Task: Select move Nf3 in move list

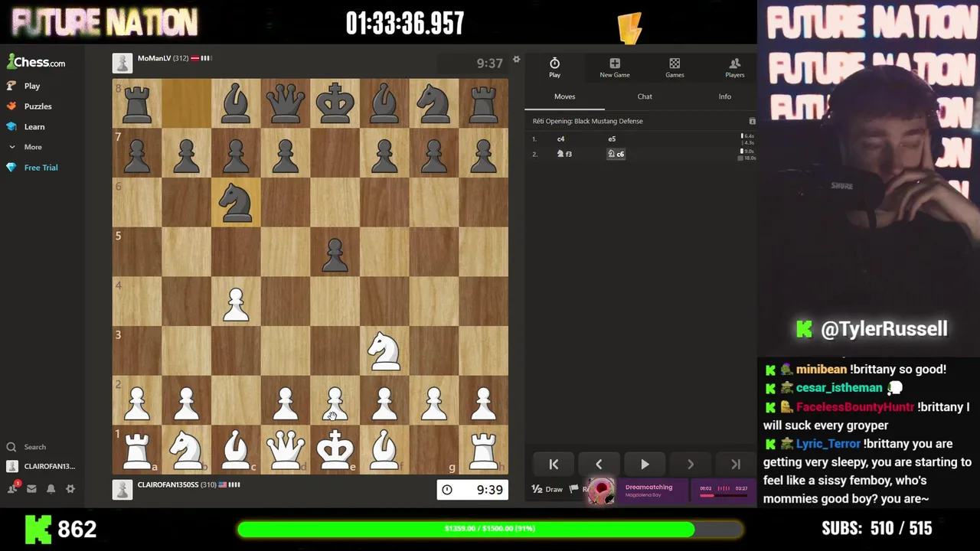Action: [x=564, y=154]
